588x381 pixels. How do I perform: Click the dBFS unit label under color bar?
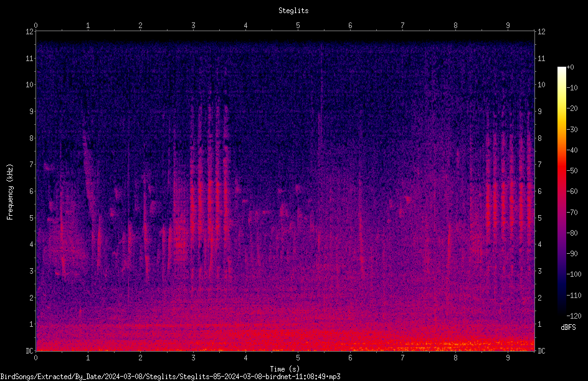(x=568, y=327)
